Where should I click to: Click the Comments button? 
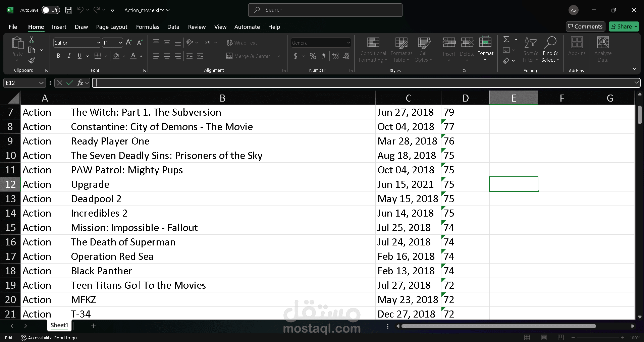pos(585,26)
